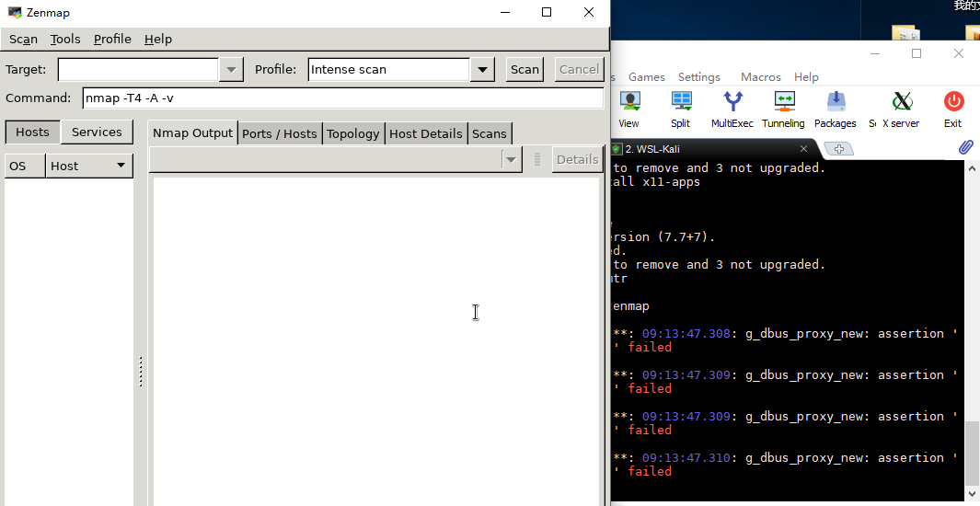Viewport: 980px width, 506px height.
Task: Switch to the Scans tab
Action: (490, 133)
